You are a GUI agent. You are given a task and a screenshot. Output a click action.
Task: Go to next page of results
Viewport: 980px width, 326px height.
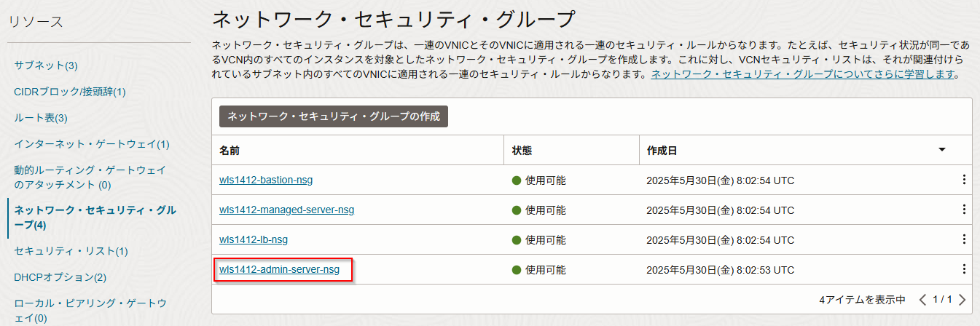click(963, 300)
